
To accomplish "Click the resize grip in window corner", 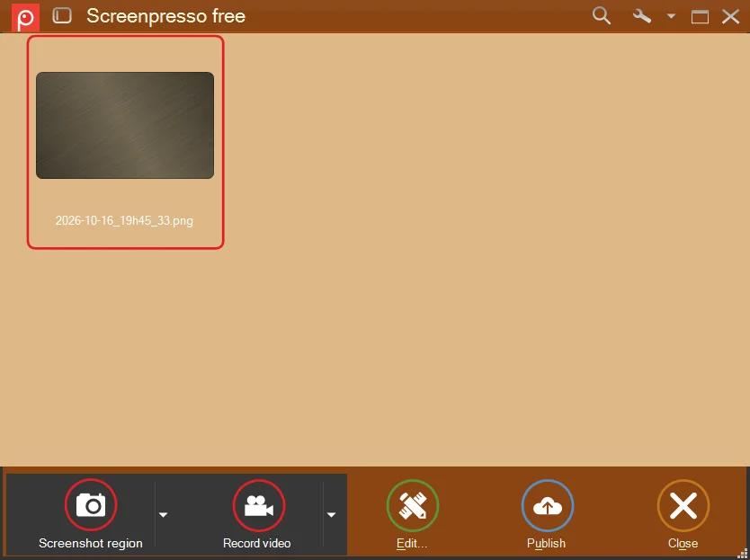I will 742,554.
